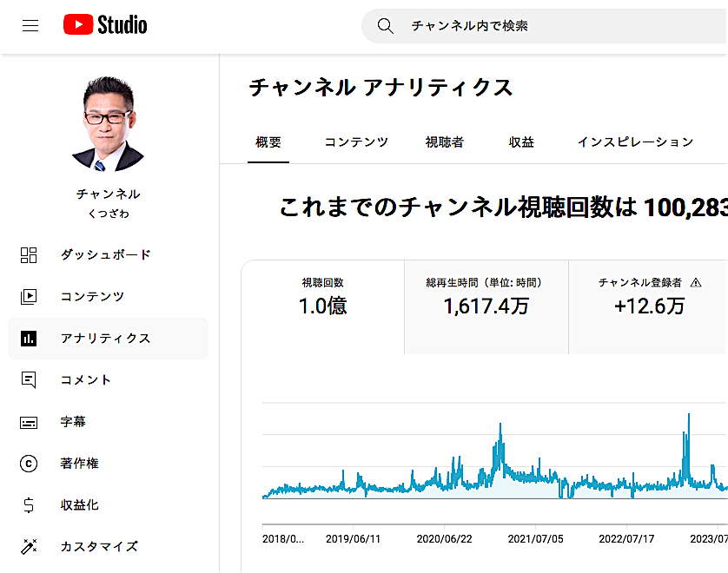Click the YouTube Studio logo
This screenshot has height=573, width=728.
tap(105, 24)
